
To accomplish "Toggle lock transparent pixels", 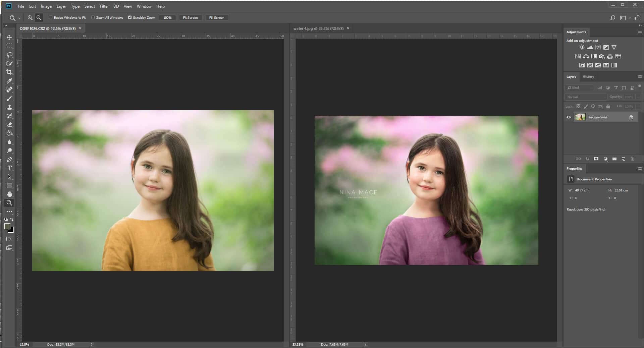I will click(x=578, y=106).
